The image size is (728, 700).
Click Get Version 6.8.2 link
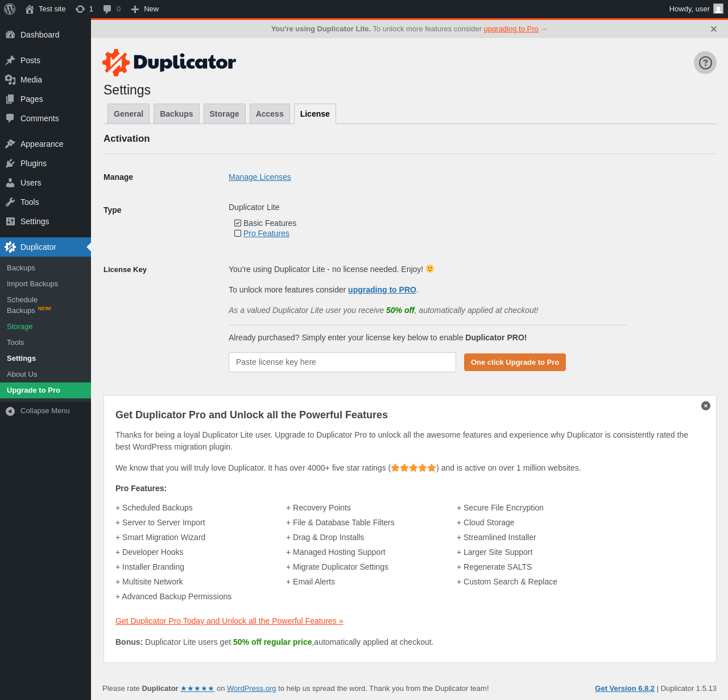(624, 689)
